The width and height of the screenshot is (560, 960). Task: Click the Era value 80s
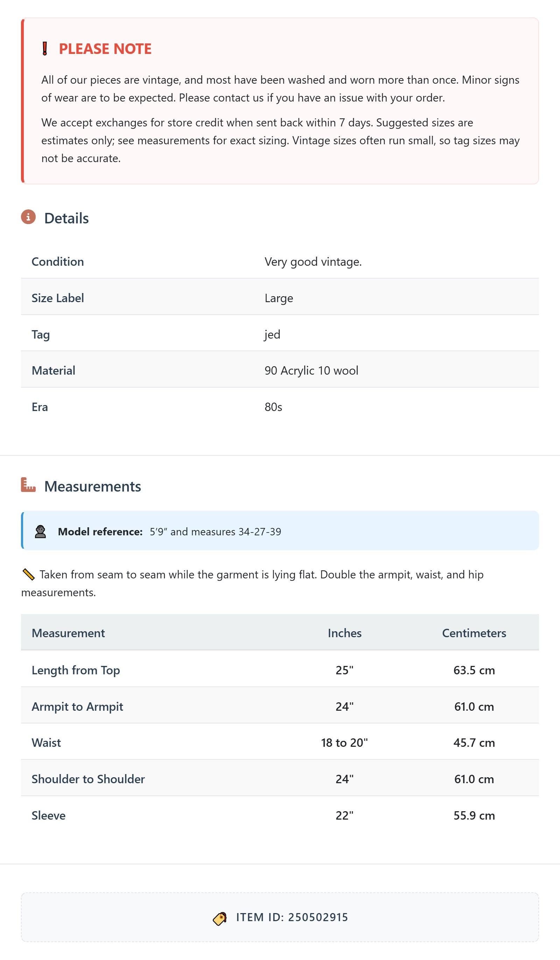tap(273, 407)
